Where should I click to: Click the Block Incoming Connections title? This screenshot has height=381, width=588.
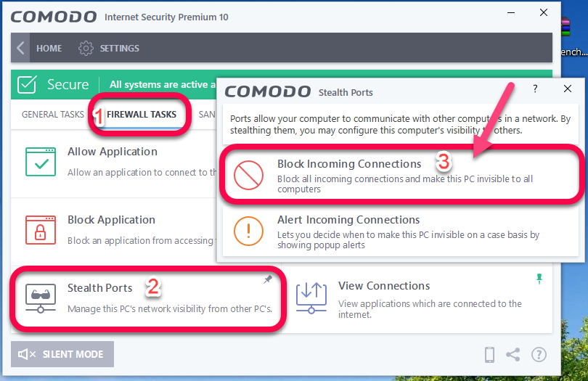tap(349, 164)
